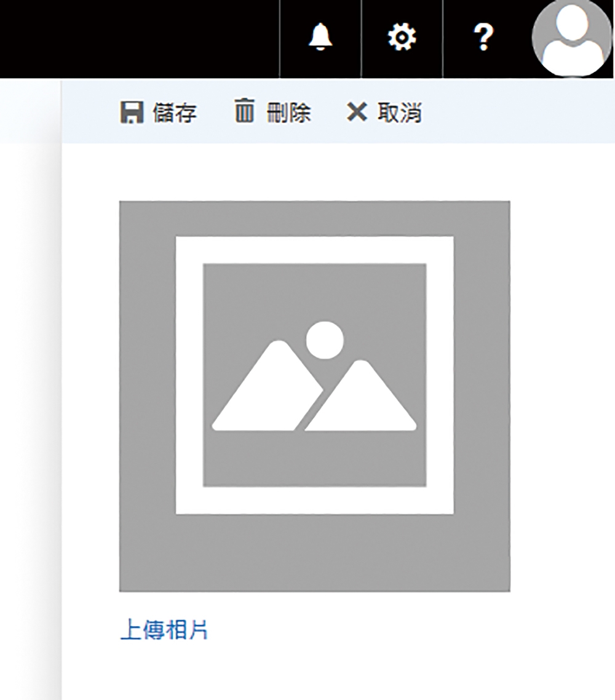Click the blank white area below the upload link

point(338,672)
